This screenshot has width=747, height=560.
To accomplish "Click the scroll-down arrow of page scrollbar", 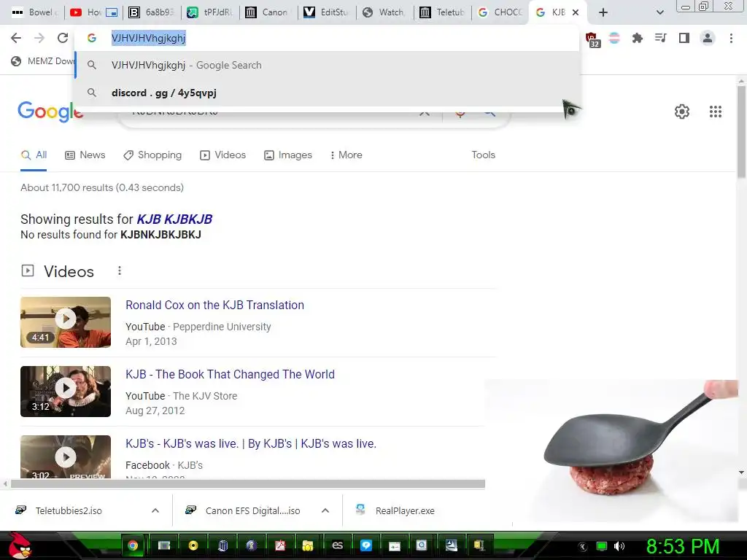I will (x=741, y=472).
